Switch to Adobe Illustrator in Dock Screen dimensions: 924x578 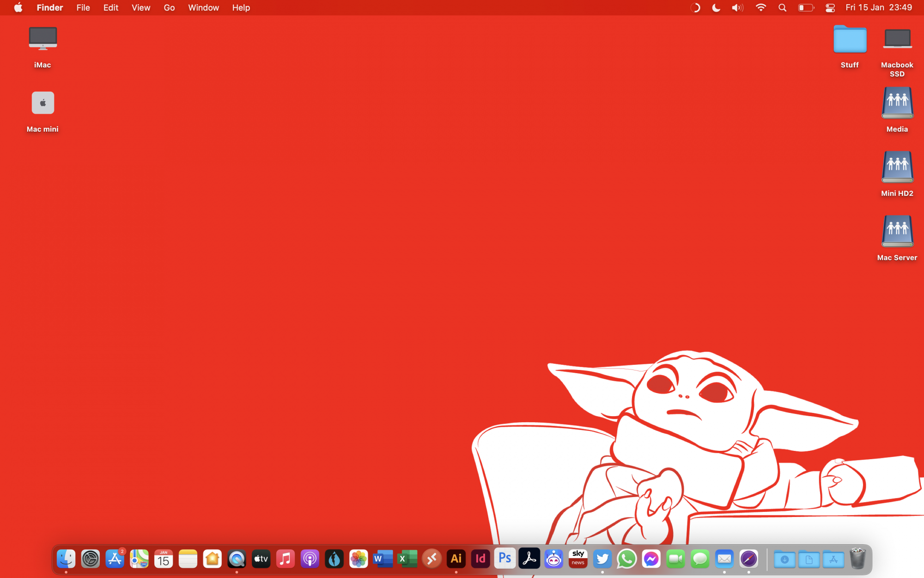point(456,559)
